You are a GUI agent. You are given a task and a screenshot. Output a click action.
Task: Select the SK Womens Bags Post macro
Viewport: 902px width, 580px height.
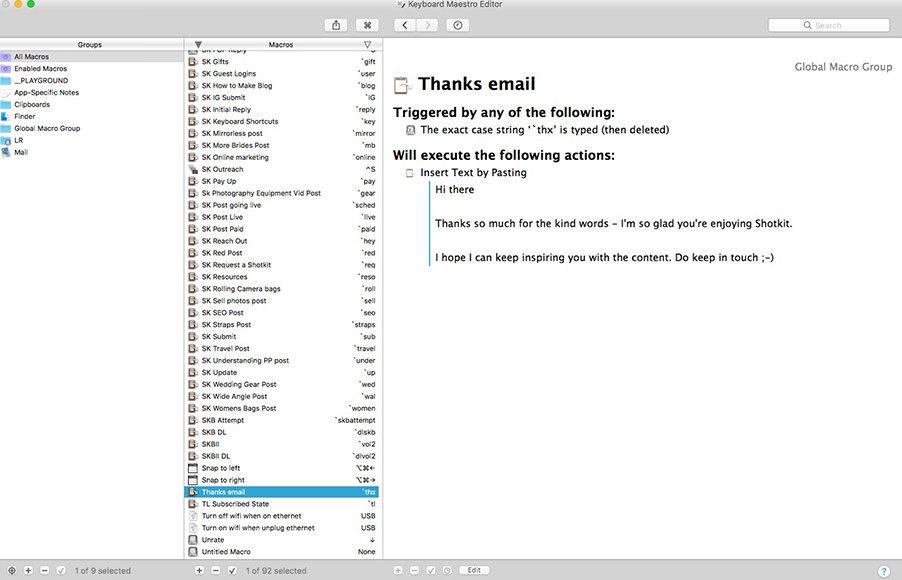click(x=282, y=409)
